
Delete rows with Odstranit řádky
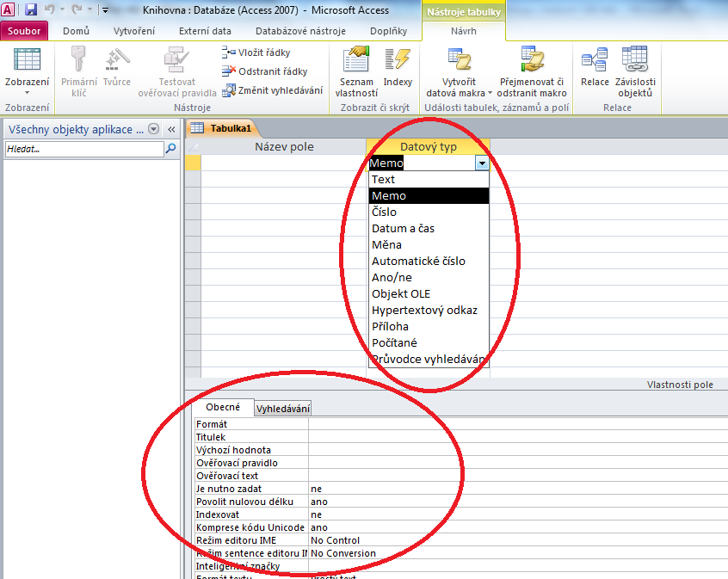click(x=265, y=71)
